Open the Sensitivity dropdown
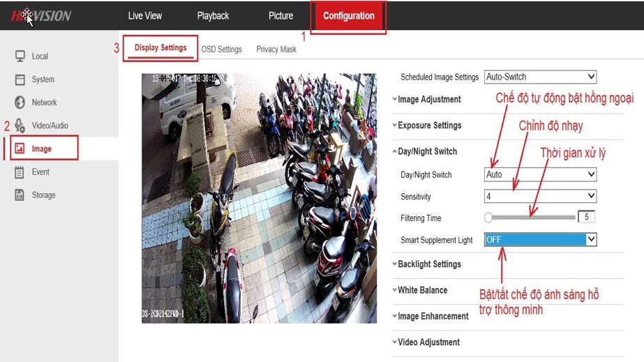This screenshot has height=362, width=644. (540, 197)
